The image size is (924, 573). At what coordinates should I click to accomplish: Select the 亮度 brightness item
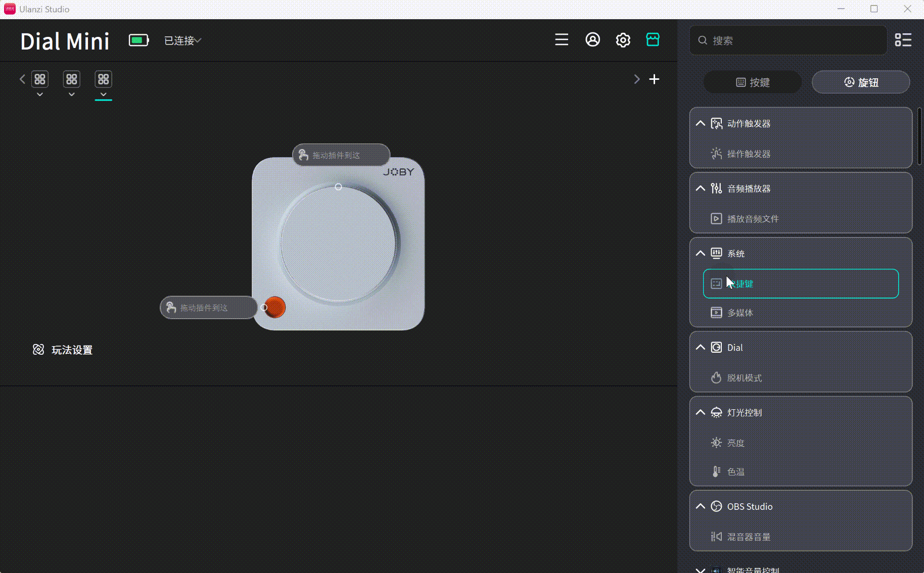tap(801, 443)
